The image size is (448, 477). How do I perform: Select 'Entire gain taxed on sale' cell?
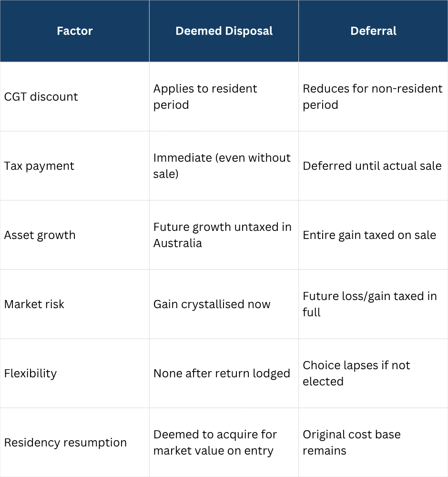point(369,235)
